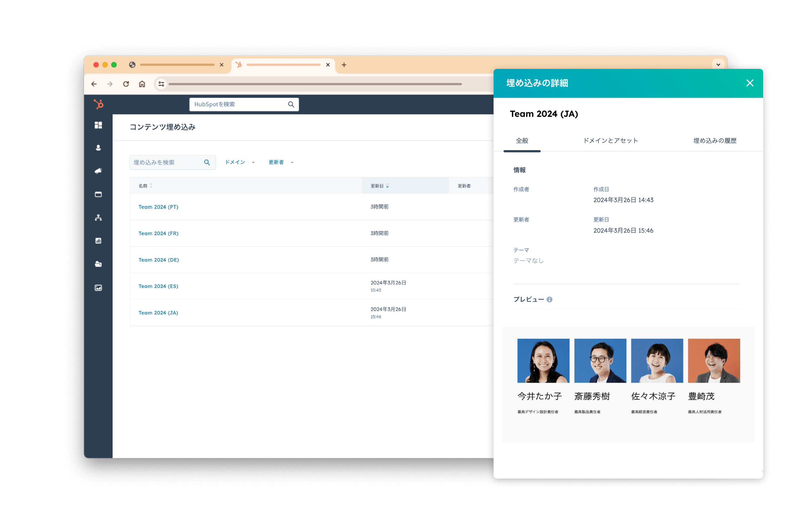The height and width of the screenshot is (530, 812).
Task: Open the dashboard grid icon in sidebar
Action: 98,125
